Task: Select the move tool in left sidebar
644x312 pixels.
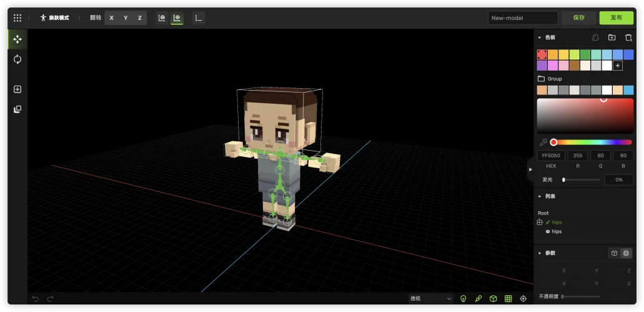Action: (17, 39)
